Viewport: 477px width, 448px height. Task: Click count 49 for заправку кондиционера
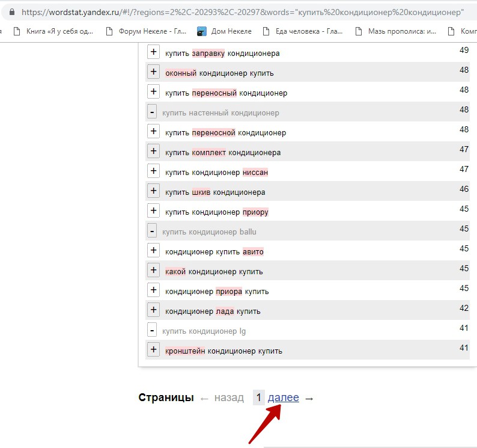tap(464, 50)
